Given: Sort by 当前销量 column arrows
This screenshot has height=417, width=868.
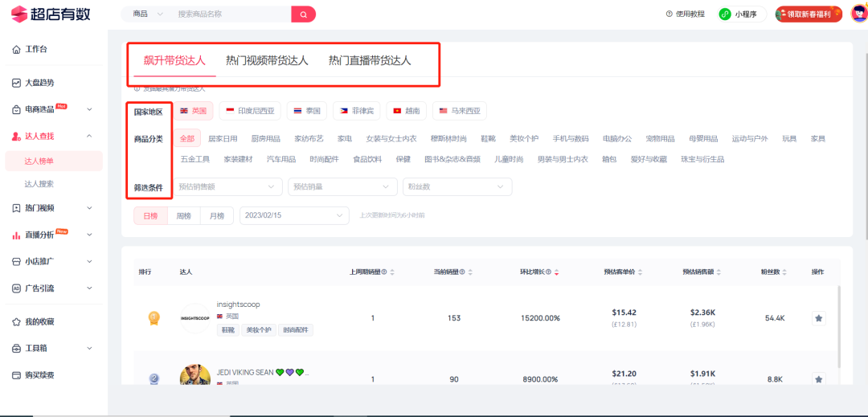Looking at the screenshot, I should coord(470,272).
